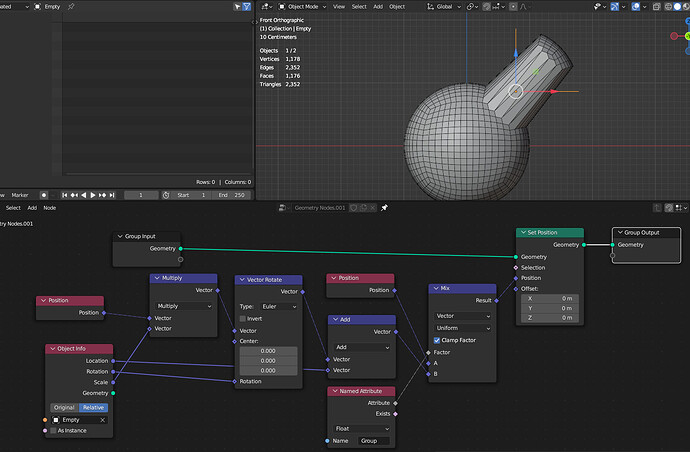Screen dimensions: 690x452
Task: Open Object Mode dropdown
Action: [302, 7]
